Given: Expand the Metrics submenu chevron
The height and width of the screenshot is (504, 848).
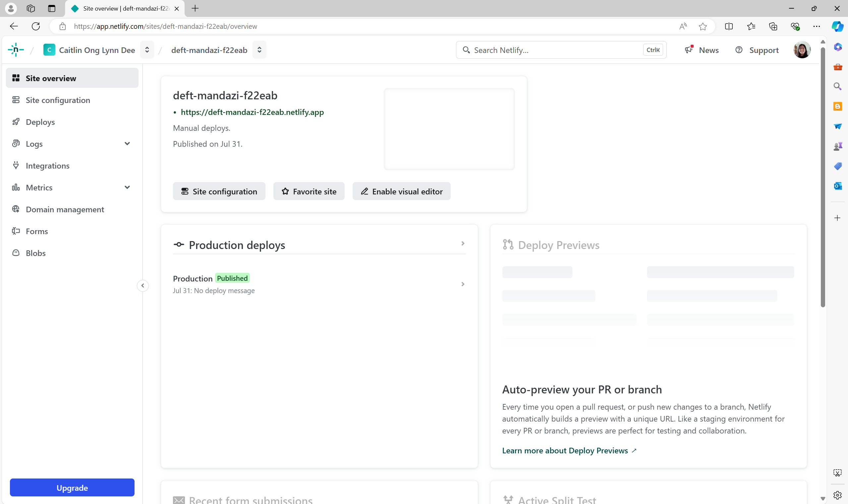Looking at the screenshot, I should pos(127,187).
